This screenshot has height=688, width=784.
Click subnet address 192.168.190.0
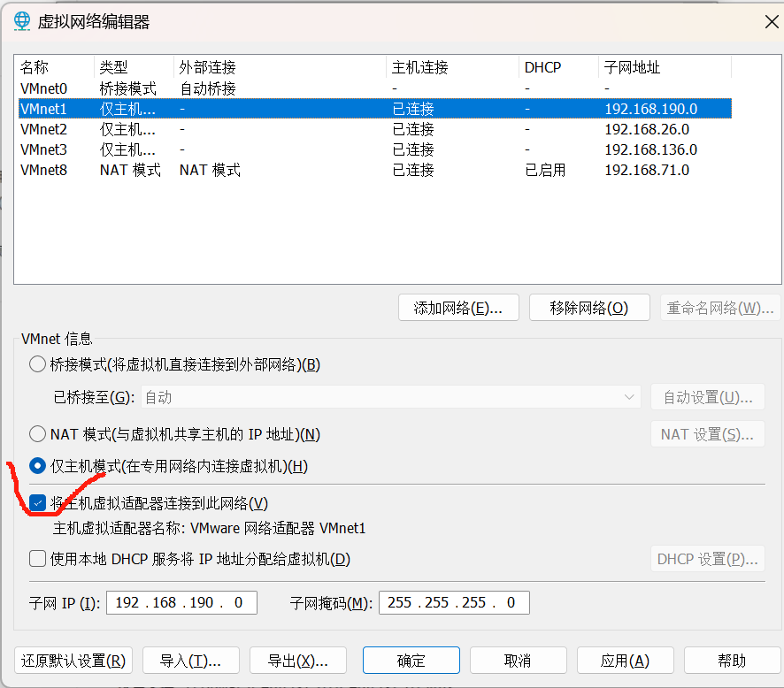(x=651, y=109)
